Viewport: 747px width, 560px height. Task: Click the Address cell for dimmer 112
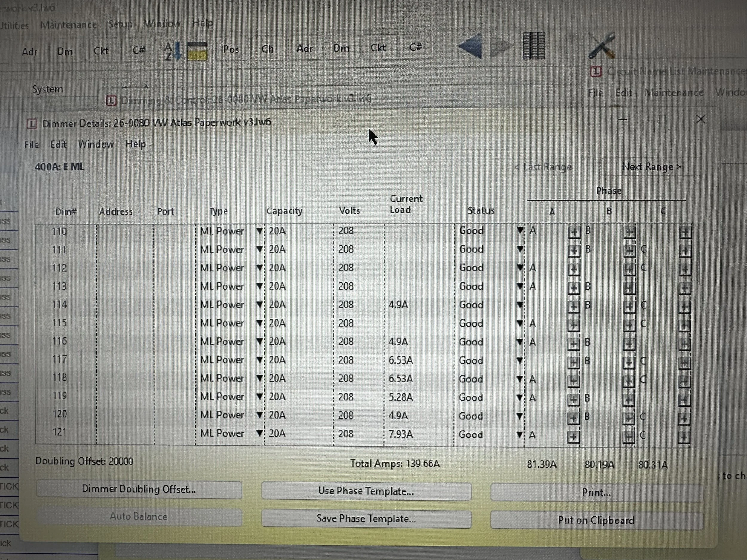pyautogui.click(x=125, y=268)
